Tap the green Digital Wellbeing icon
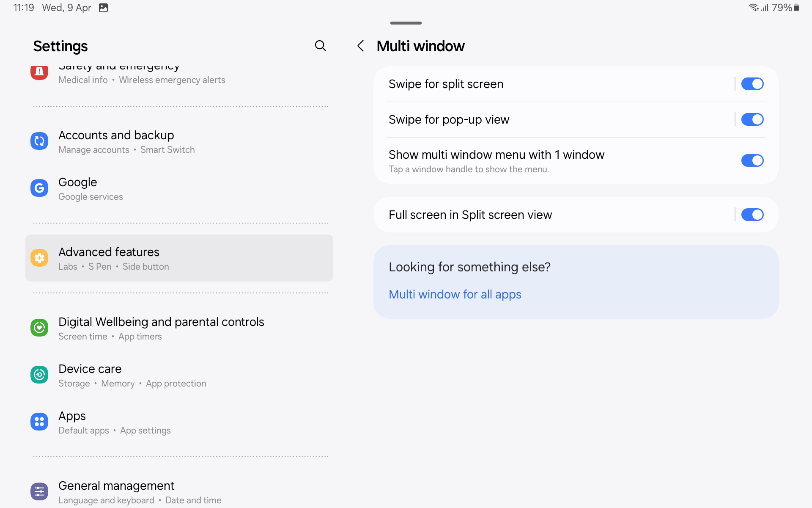Screen dimensions: 812x508 (x=39, y=328)
